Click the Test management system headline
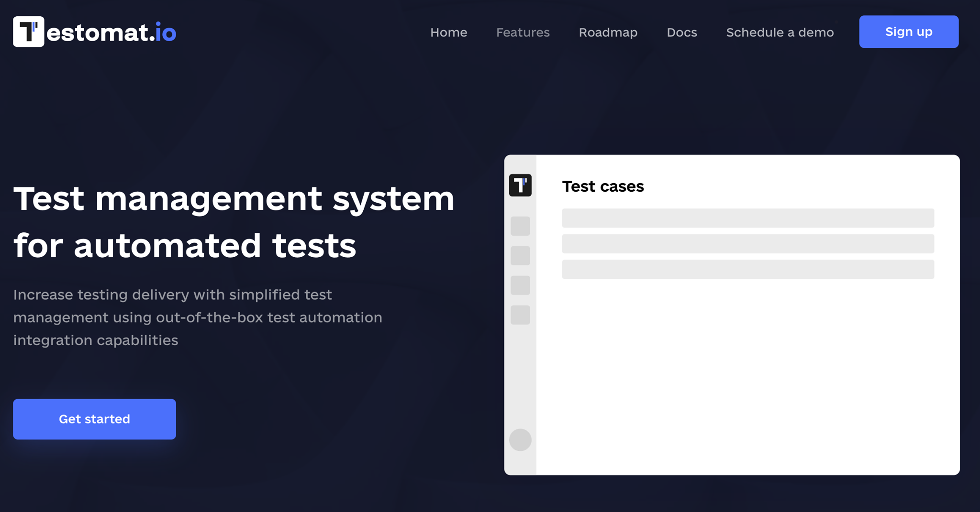This screenshot has height=512, width=980. point(234,222)
